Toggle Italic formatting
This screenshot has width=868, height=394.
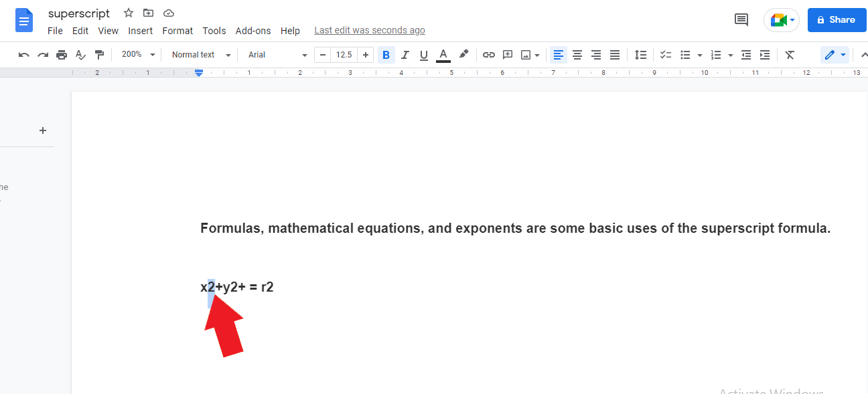click(x=405, y=55)
